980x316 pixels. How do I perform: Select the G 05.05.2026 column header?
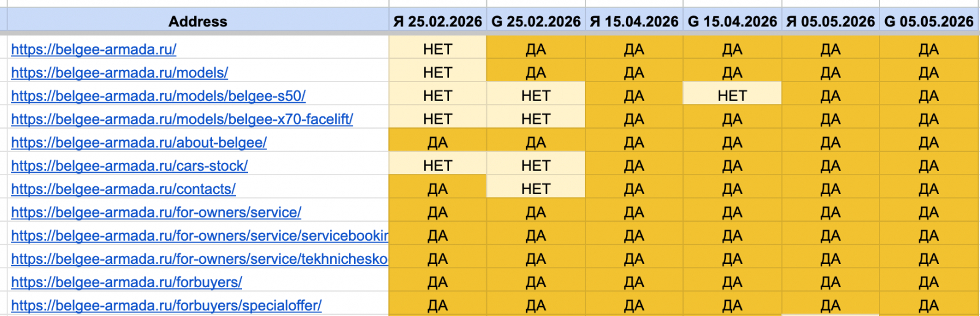tap(929, 21)
